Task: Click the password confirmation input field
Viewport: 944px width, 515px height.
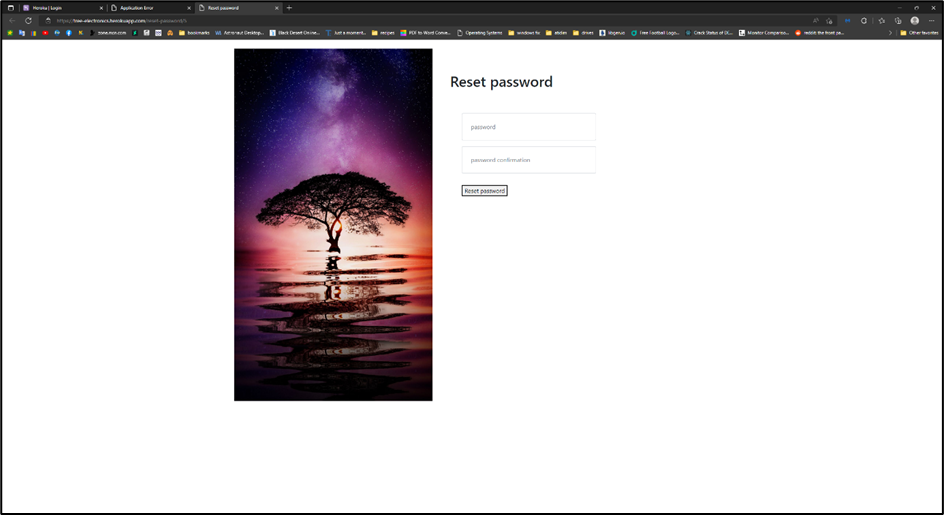Action: coord(529,160)
